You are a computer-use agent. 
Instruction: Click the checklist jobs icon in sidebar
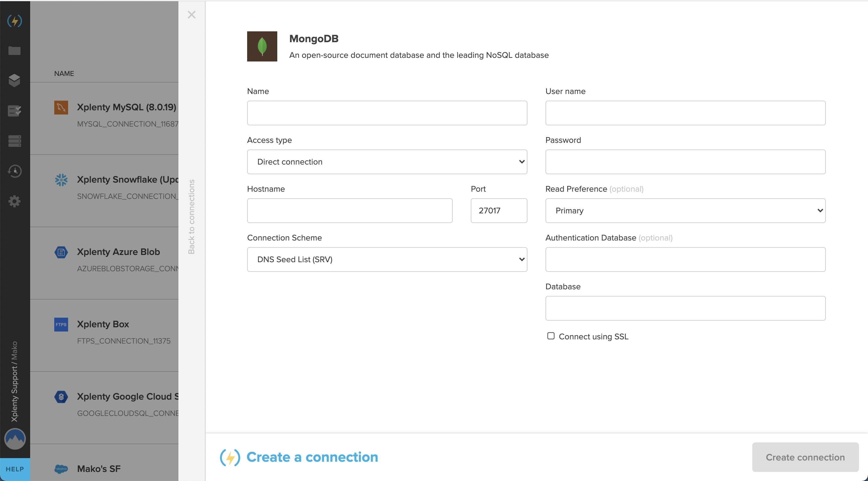pos(14,111)
